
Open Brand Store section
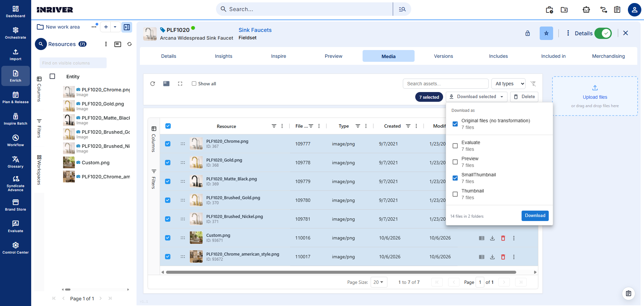point(15,205)
